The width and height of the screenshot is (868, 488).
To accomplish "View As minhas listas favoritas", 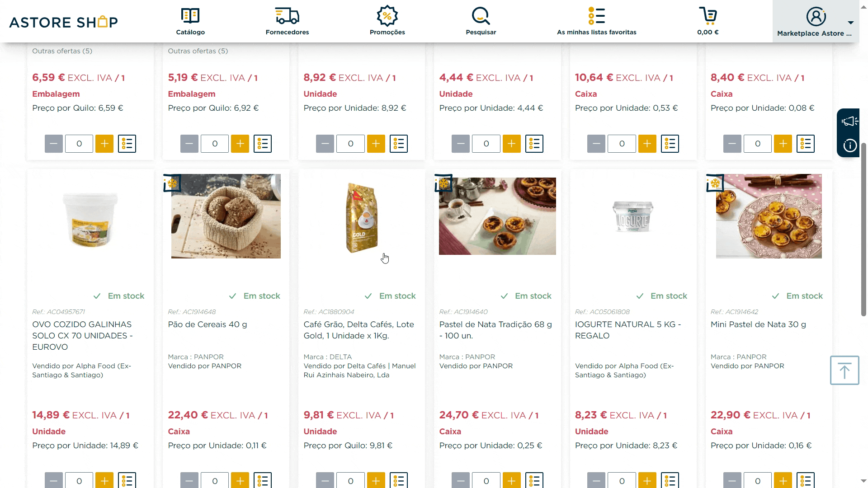I will pos(596,21).
